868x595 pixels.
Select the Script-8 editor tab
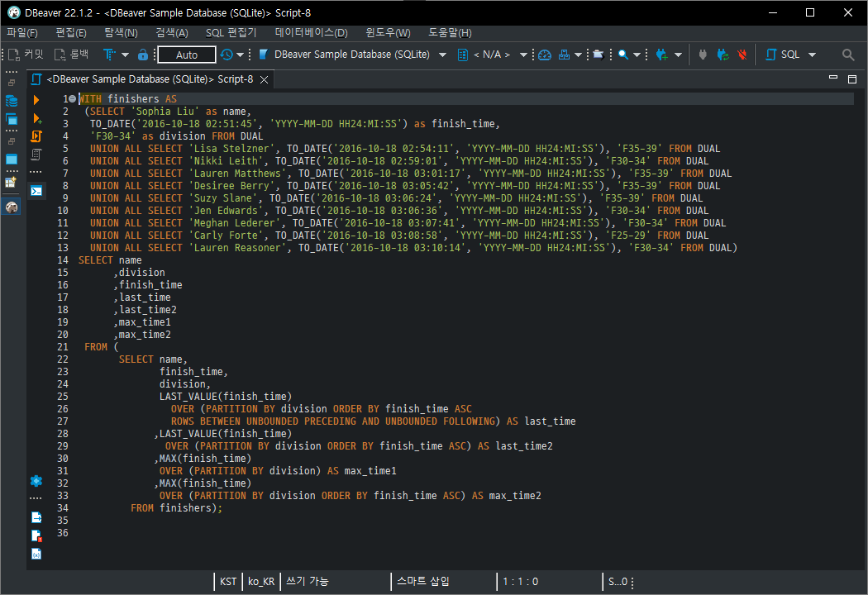tap(150, 79)
